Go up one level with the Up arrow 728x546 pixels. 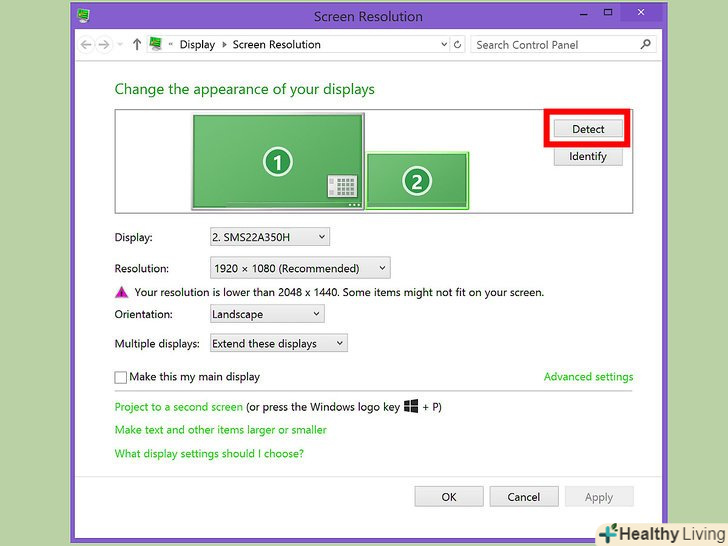(136, 45)
